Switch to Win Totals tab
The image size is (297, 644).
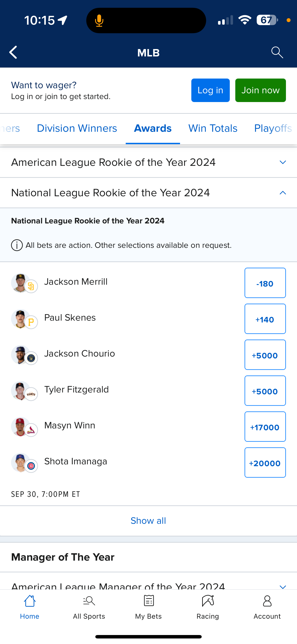213,129
